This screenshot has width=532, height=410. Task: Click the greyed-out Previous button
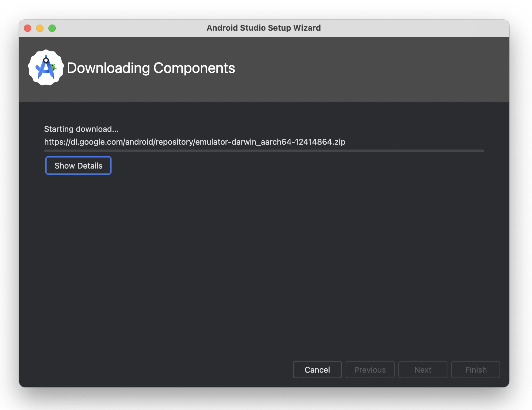click(370, 370)
